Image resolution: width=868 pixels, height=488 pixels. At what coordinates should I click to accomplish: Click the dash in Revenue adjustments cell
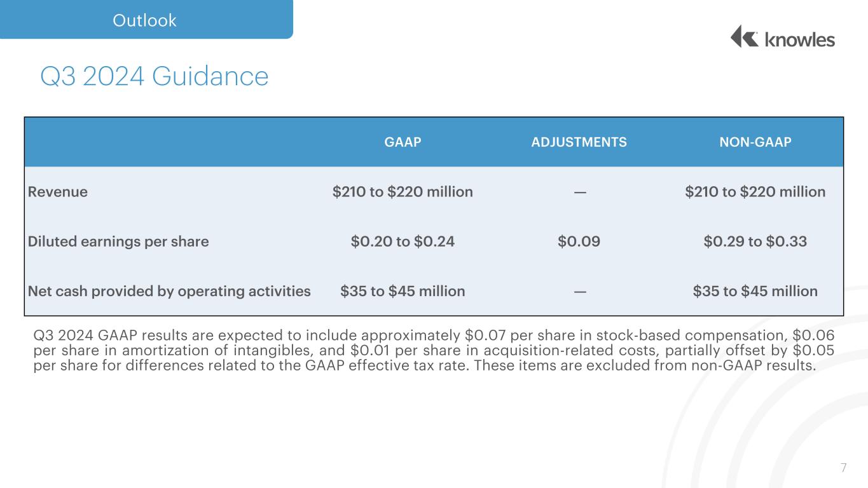point(579,191)
